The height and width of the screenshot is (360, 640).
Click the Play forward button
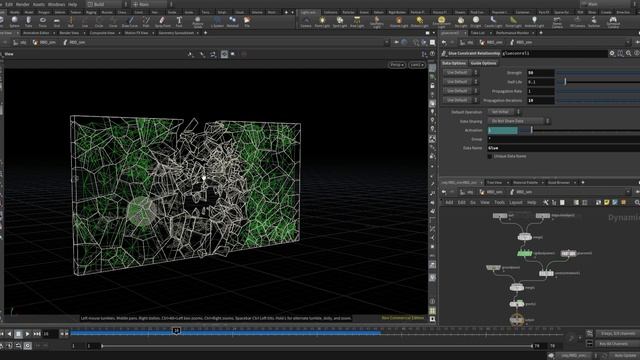(x=27, y=334)
